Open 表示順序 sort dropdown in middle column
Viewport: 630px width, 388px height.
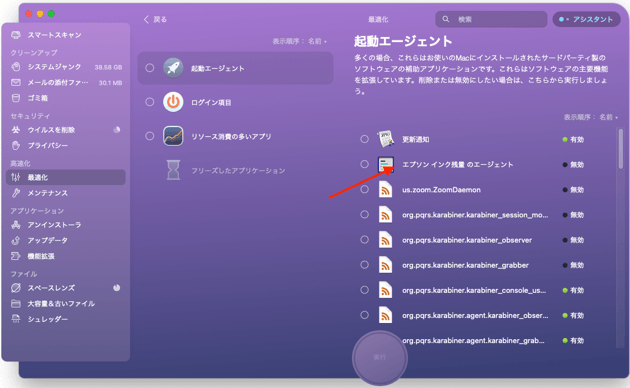pos(300,41)
